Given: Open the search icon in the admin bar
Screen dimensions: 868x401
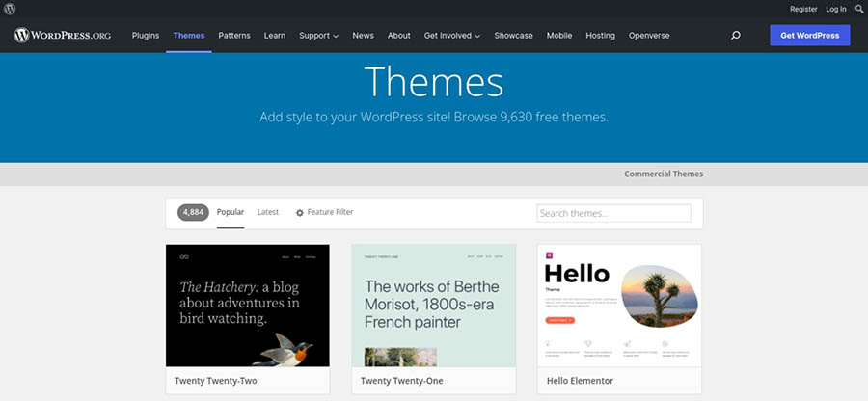Looking at the screenshot, I should (859, 9).
